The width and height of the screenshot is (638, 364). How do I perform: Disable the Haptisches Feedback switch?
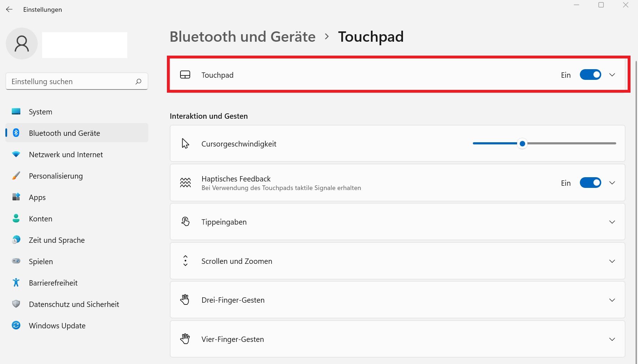[x=590, y=183]
